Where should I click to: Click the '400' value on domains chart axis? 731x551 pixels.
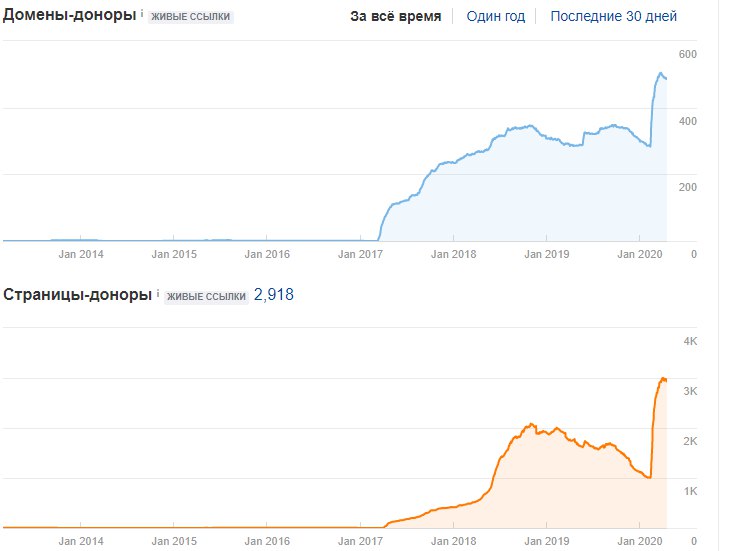pos(688,121)
